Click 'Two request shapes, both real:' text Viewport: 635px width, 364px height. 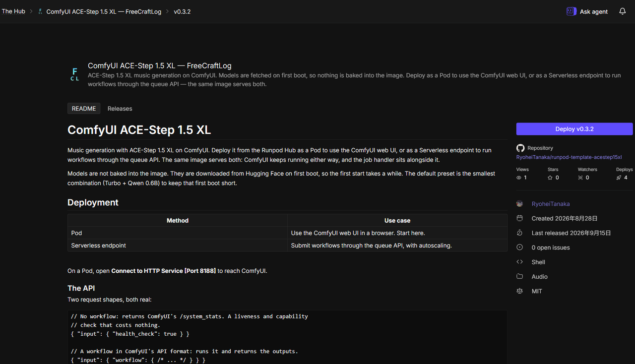click(111, 300)
